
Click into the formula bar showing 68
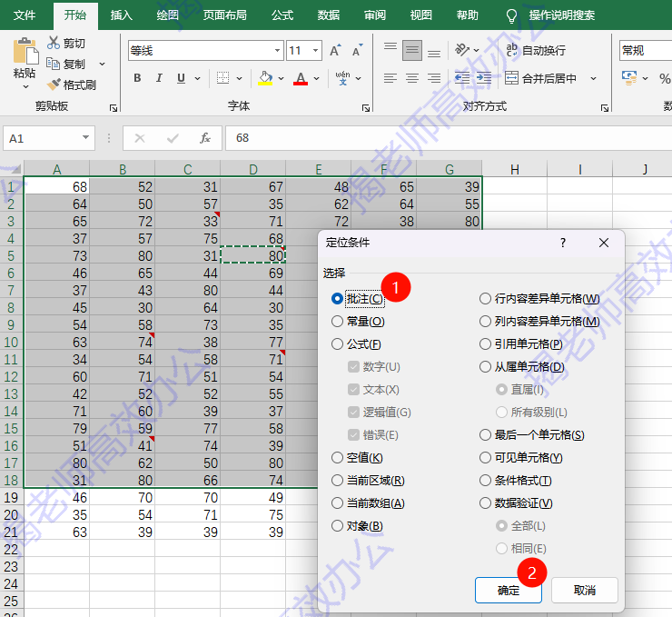click(x=449, y=138)
